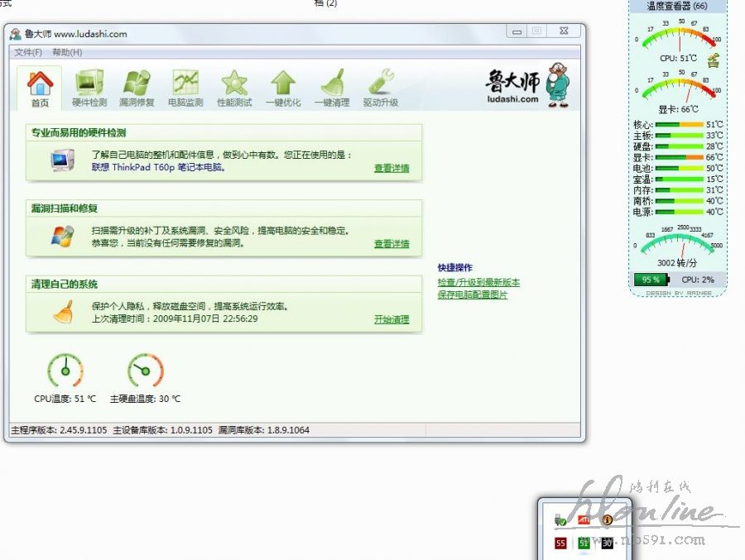Screen dimensions: 745x560
Task: Click the safely remove hardware tray icon
Action: [x=560, y=520]
